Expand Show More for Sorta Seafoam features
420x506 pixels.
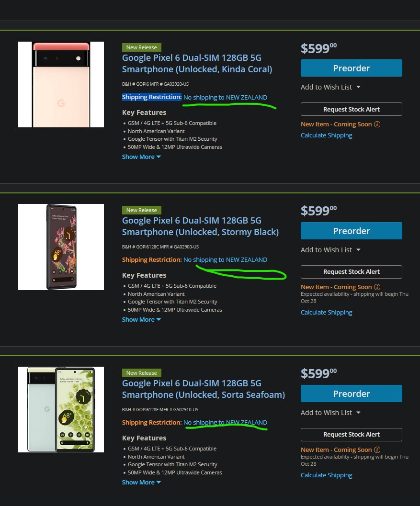point(141,482)
